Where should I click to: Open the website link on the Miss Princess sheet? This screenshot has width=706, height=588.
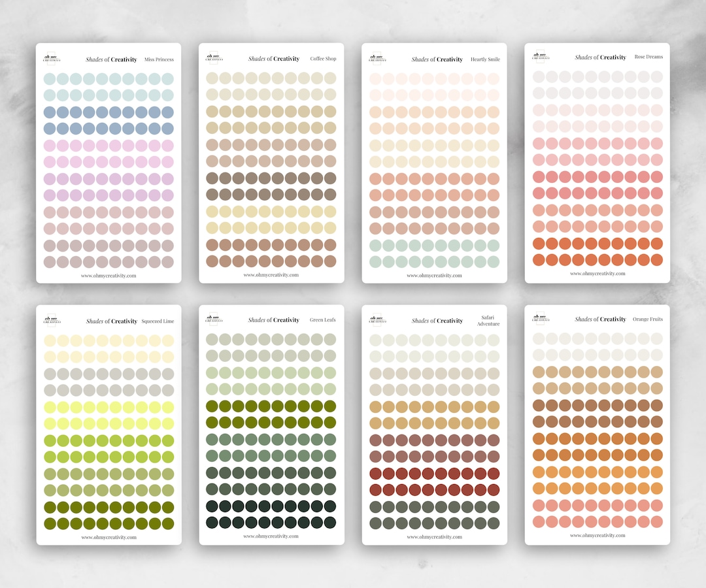pos(109,275)
